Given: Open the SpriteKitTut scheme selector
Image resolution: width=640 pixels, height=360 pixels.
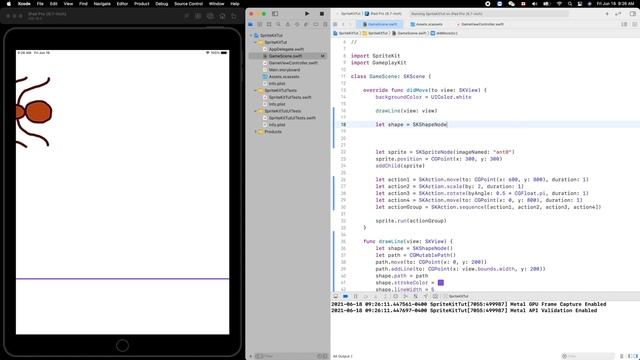Looking at the screenshot, I should point(350,13).
